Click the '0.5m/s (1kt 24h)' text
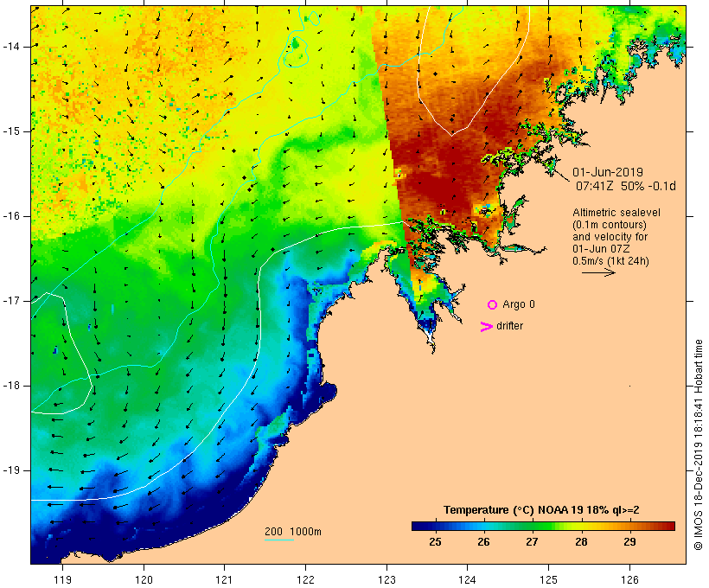 coord(610,261)
